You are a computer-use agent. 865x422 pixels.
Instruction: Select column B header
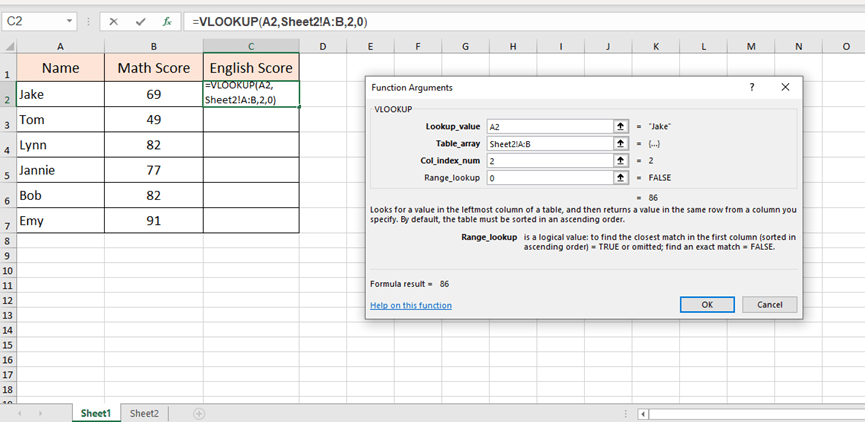153,47
